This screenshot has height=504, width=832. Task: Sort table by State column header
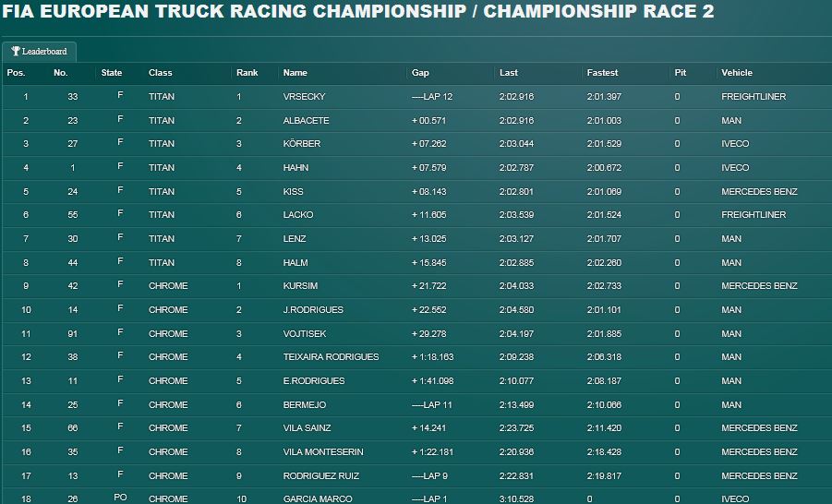112,73
